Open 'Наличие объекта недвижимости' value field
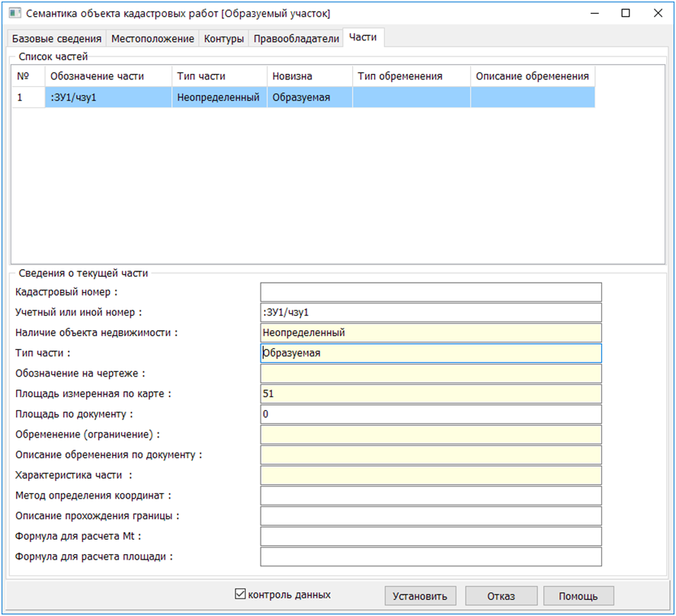This screenshot has width=676, height=616. point(431,333)
